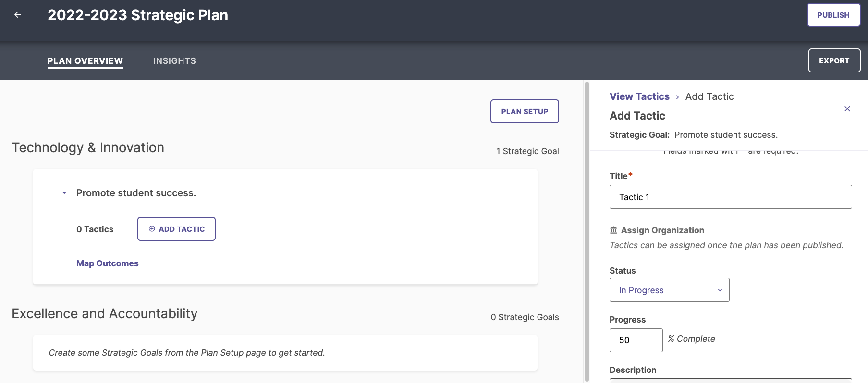Click the Progress percent field
The width and height of the screenshot is (868, 383).
coord(636,340)
